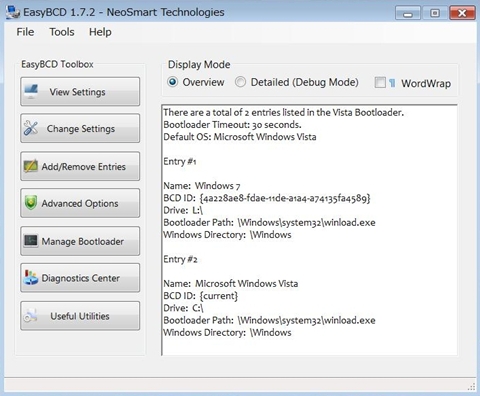Click 'Name: Microsoft Windows Vista' line

click(231, 284)
